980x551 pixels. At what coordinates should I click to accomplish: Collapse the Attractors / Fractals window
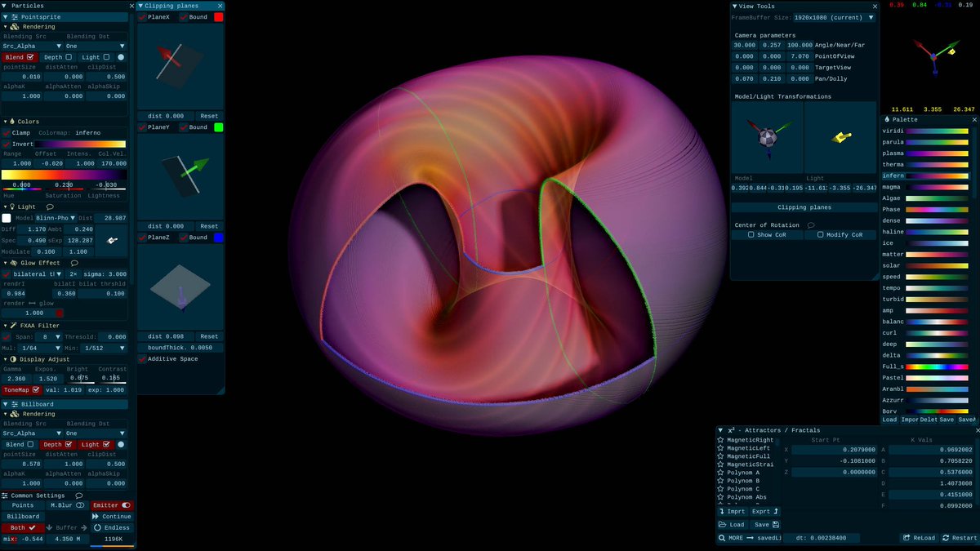pyautogui.click(x=720, y=430)
